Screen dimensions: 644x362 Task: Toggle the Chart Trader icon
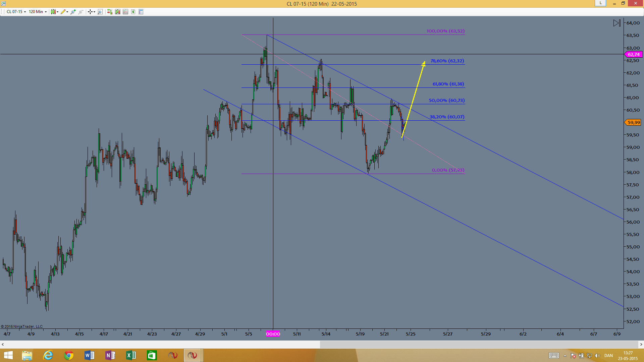110,12
